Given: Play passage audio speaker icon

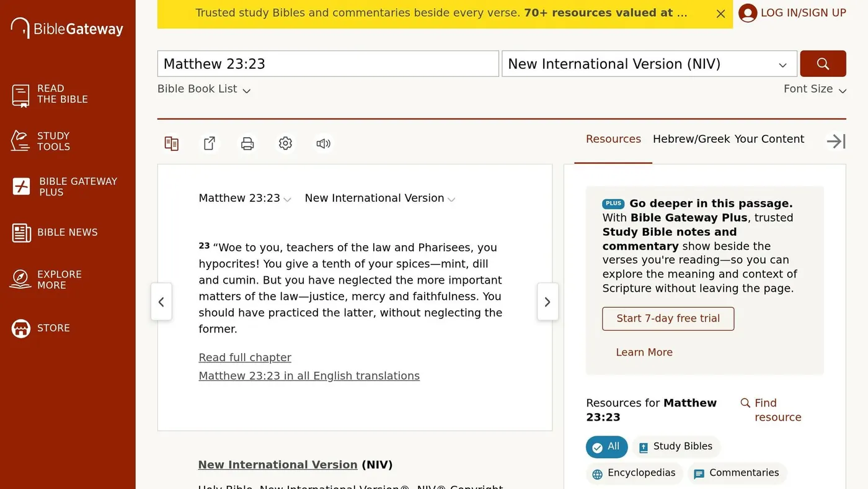Looking at the screenshot, I should click(323, 143).
